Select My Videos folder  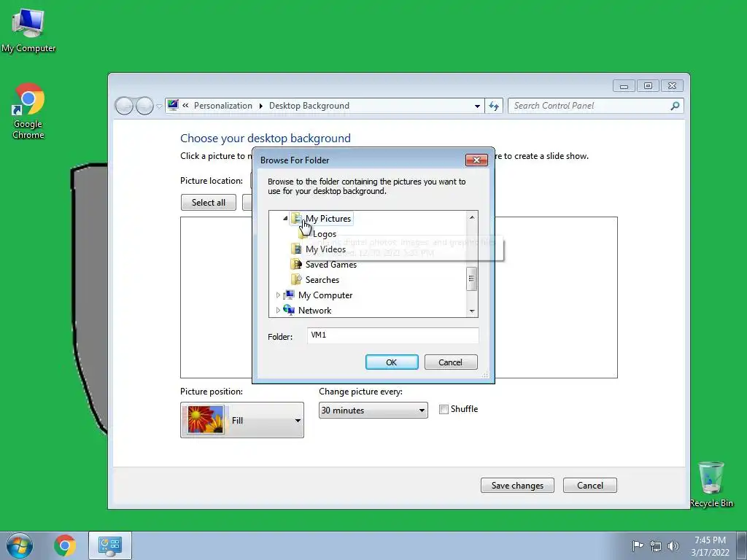click(326, 249)
